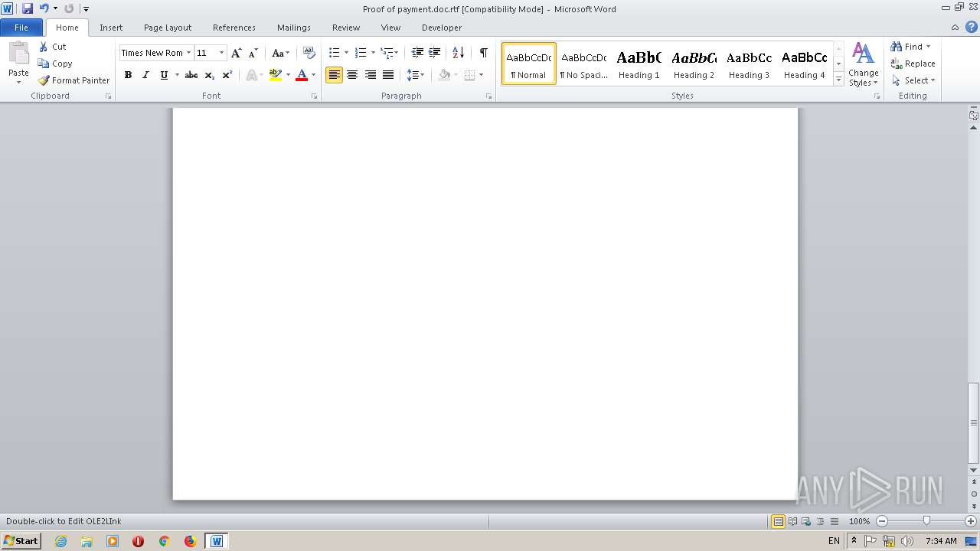
Task: Toggle numbered list
Action: (x=361, y=53)
